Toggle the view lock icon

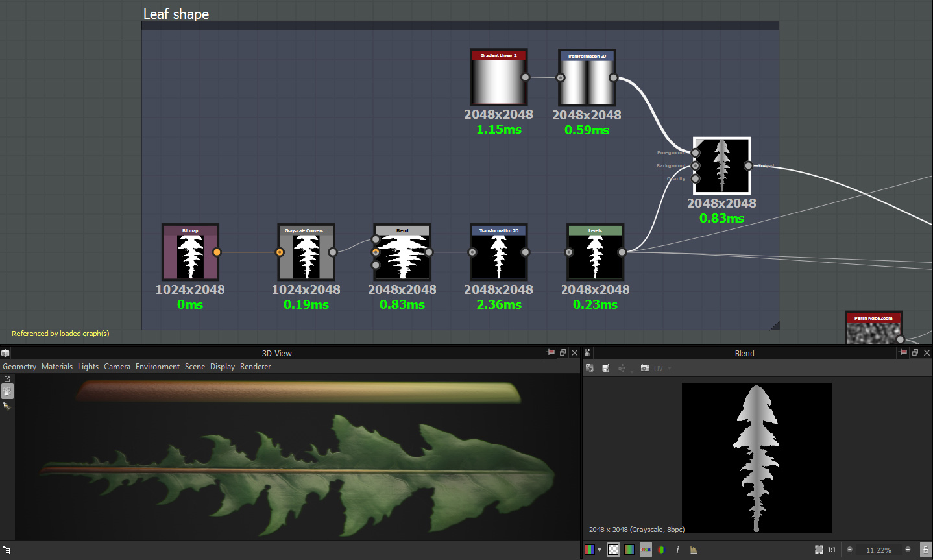pos(925,550)
